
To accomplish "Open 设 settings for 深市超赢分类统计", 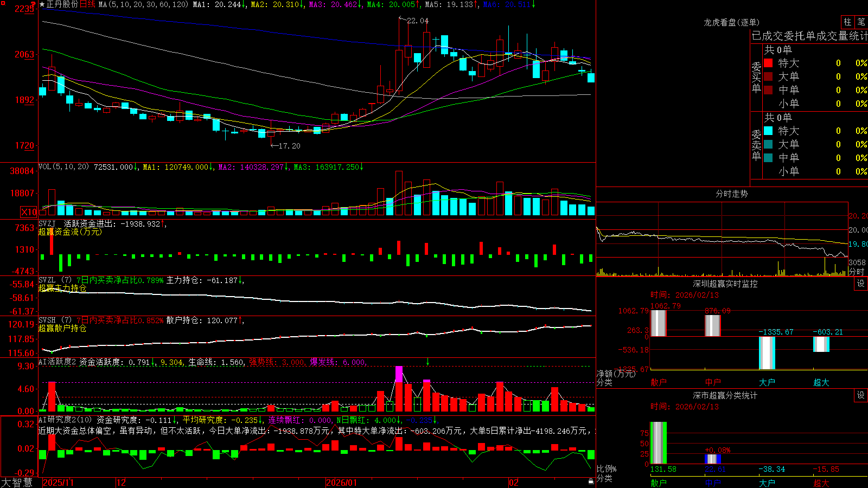I will 861,395.
